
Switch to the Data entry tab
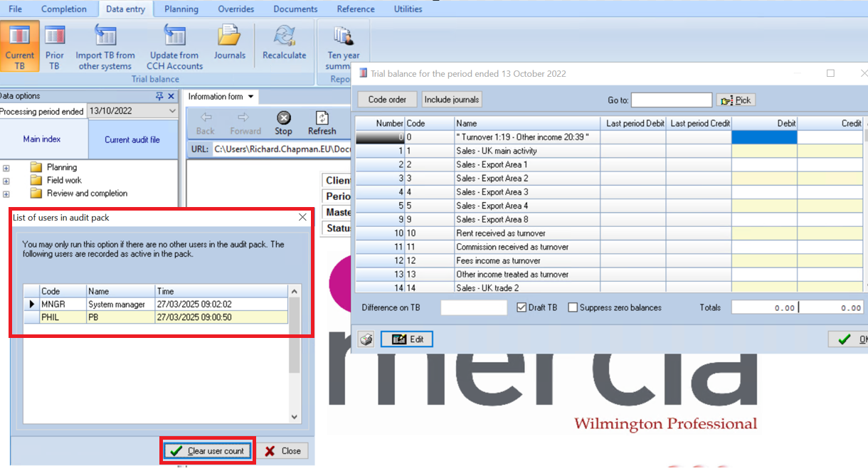click(125, 9)
